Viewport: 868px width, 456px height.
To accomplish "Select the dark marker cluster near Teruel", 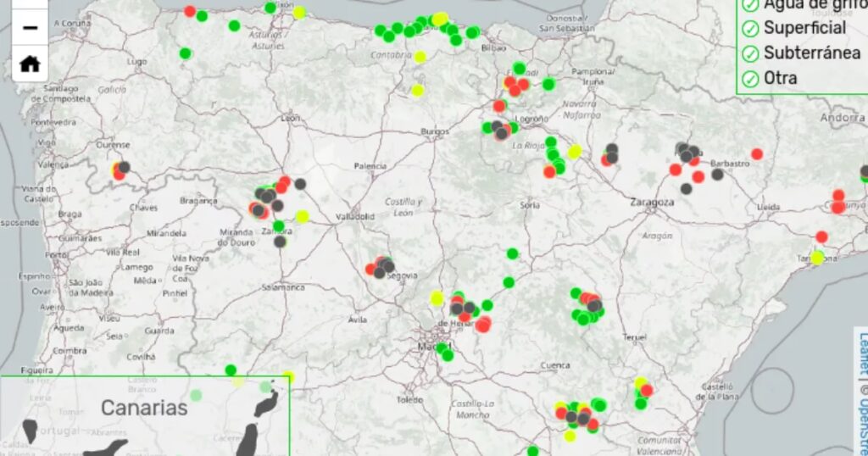I will pyautogui.click(x=593, y=305).
